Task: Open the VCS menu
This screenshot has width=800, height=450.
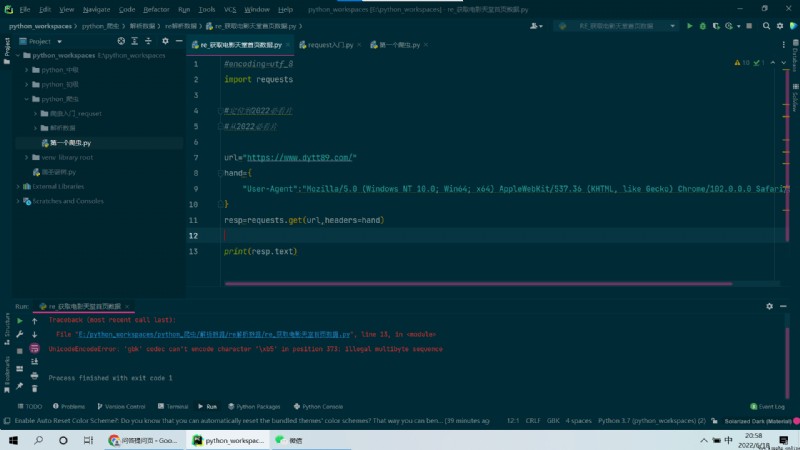Action: (x=230, y=9)
